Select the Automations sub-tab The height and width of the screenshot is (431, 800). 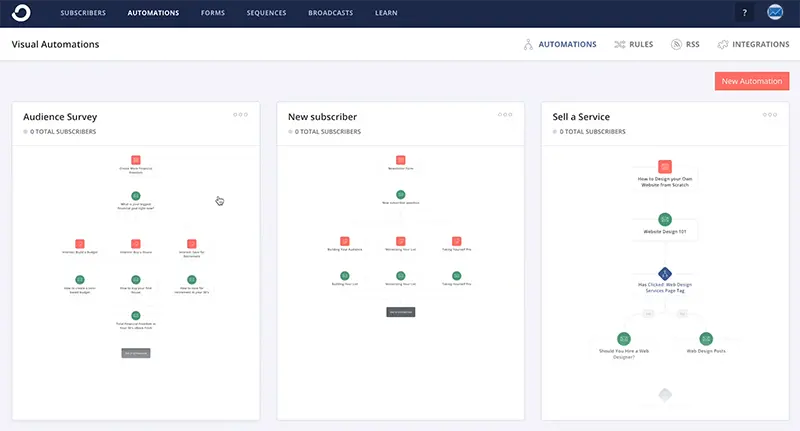(x=560, y=44)
